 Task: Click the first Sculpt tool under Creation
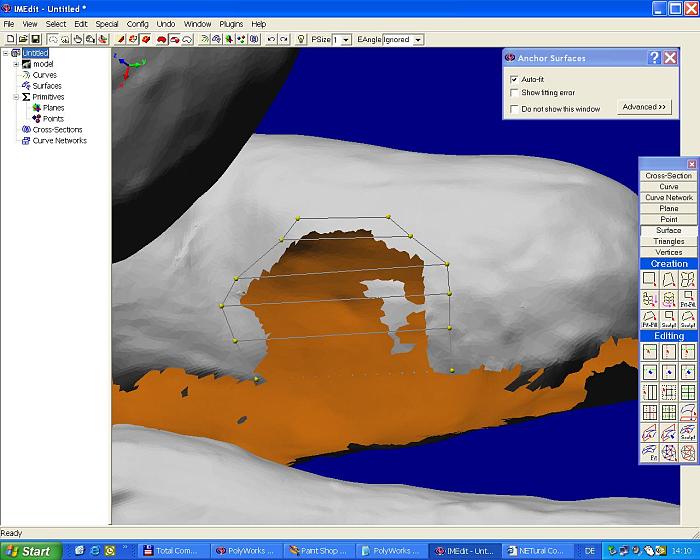coord(668,321)
